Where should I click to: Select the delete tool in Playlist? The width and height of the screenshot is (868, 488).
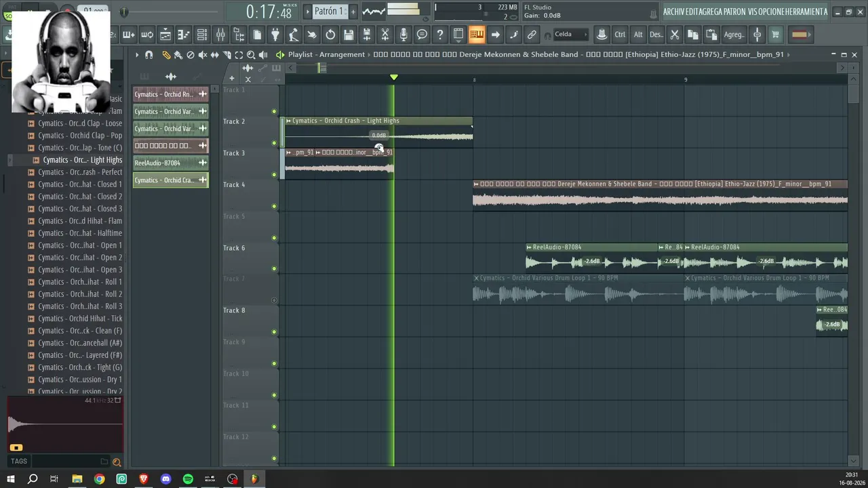191,55
